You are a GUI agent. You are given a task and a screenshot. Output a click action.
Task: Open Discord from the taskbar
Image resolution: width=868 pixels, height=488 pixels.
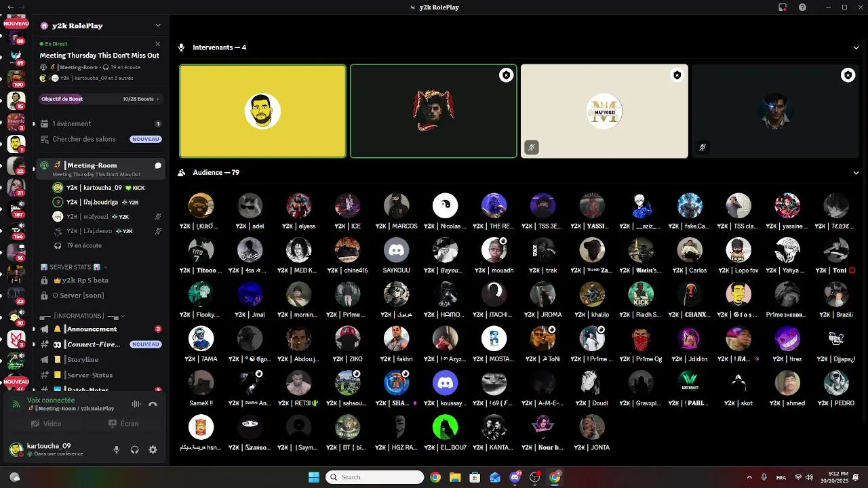tap(515, 477)
